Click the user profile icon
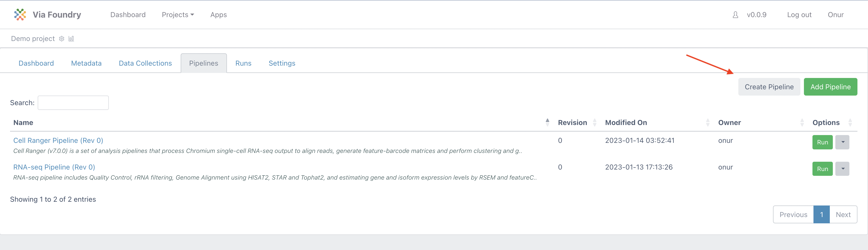 [x=736, y=15]
